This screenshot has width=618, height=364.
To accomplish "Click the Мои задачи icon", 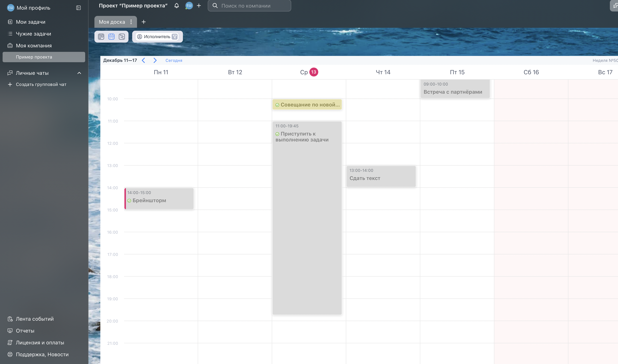I will [x=10, y=22].
